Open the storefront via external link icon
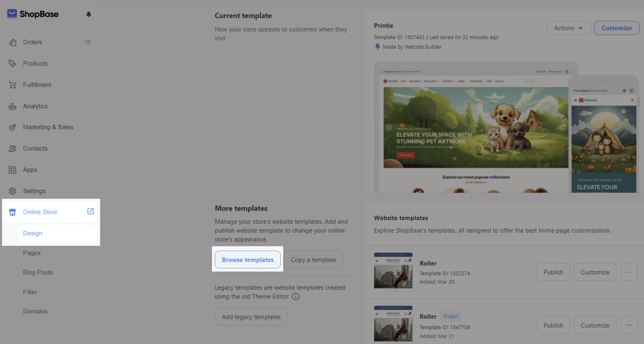The width and height of the screenshot is (644, 344). (91, 211)
